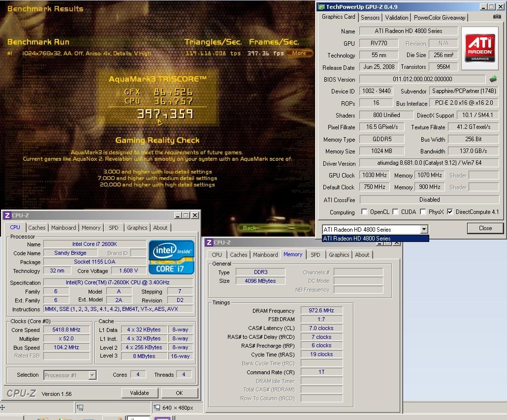The image size is (507, 420).
Task: Open Graphics tab in the left CPU-Z window
Action: tap(137, 227)
